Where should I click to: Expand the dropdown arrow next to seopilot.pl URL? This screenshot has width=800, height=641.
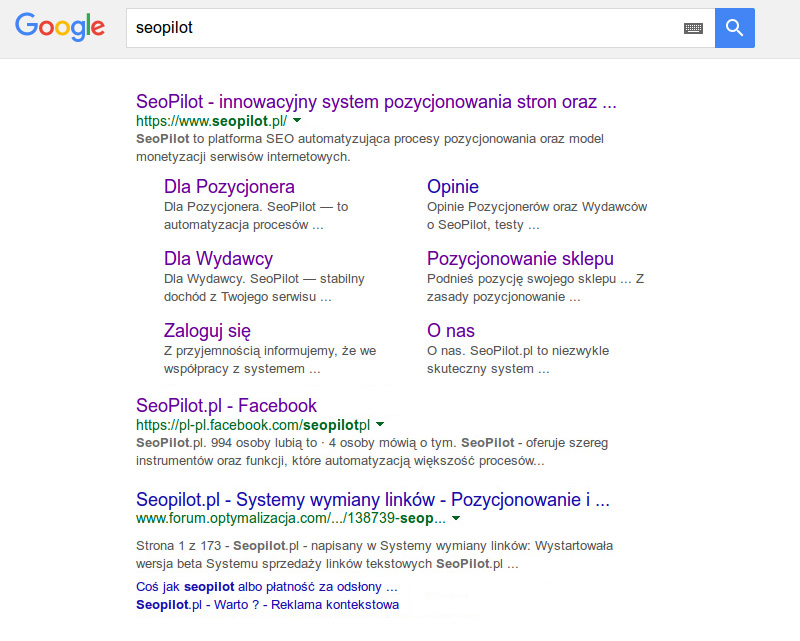298,122
